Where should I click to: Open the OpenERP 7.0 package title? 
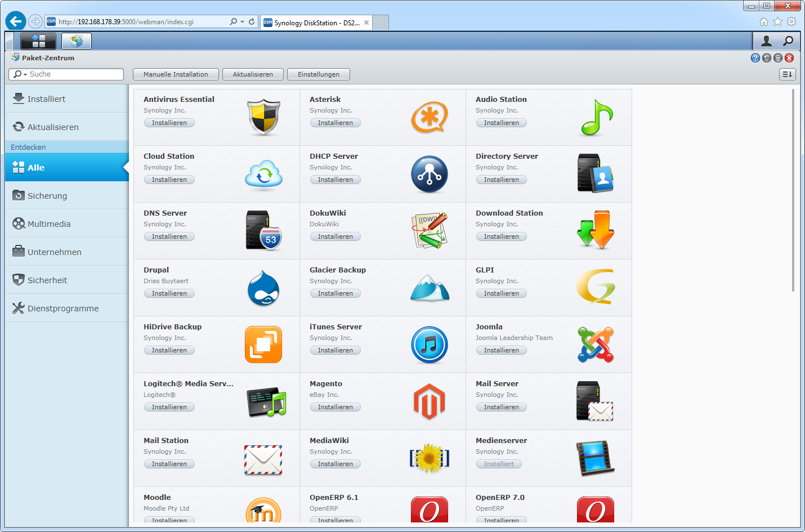[500, 497]
